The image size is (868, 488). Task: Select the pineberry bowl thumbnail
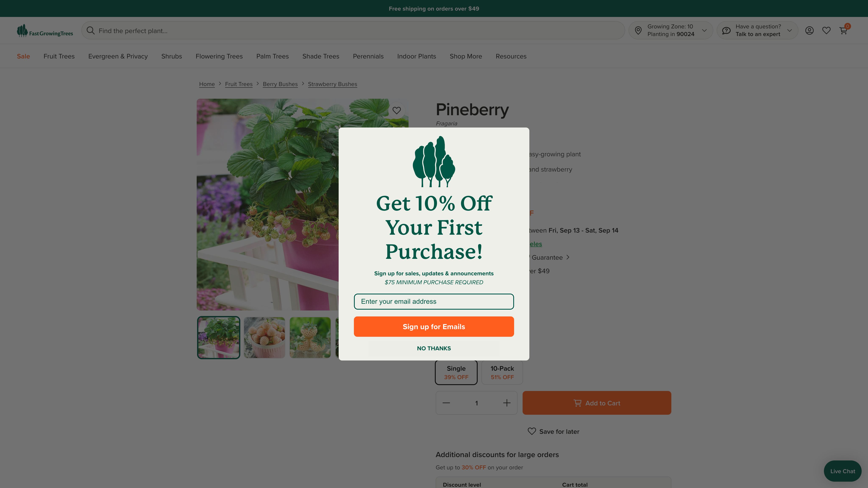point(264,337)
